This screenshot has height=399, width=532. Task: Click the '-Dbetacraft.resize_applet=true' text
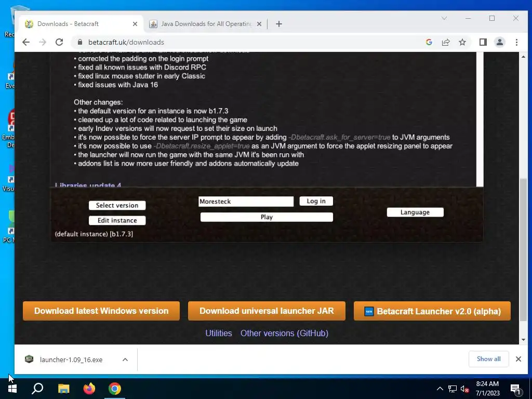click(202, 146)
